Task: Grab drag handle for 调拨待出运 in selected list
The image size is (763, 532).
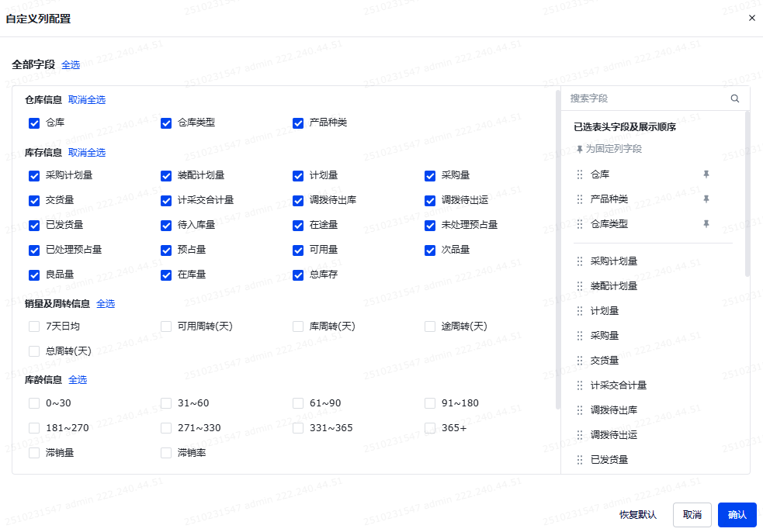Action: tap(580, 435)
